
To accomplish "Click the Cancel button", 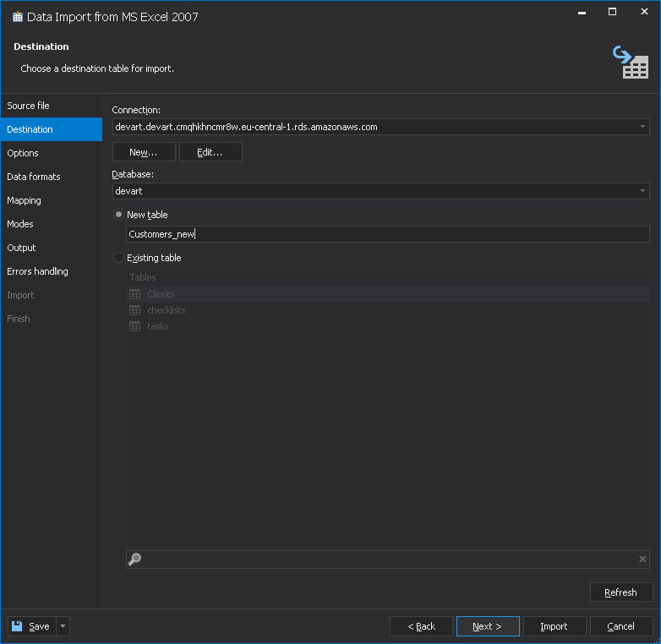I will coord(621,626).
